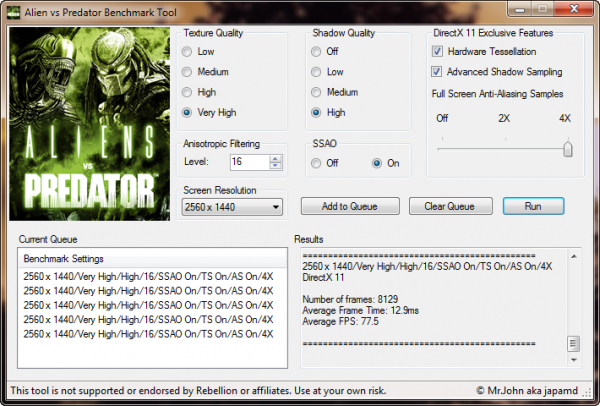The image size is (600, 406).
Task: Open the Screen Resolution dropdown
Action: pyautogui.click(x=232, y=207)
